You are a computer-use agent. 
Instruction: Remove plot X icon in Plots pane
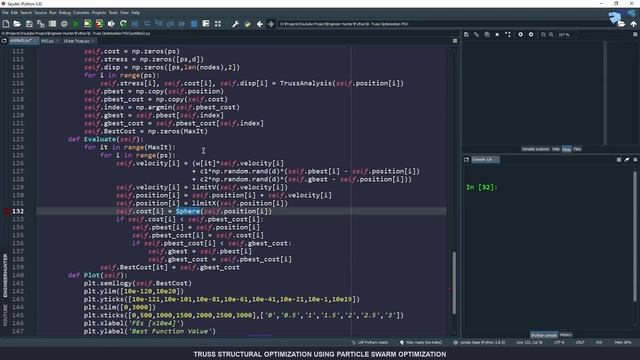(x=497, y=35)
